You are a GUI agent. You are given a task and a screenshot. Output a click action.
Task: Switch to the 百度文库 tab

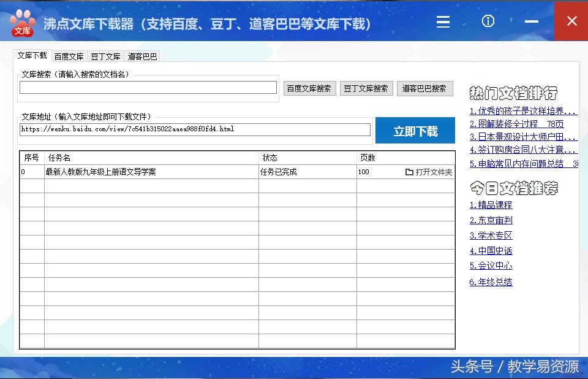69,55
